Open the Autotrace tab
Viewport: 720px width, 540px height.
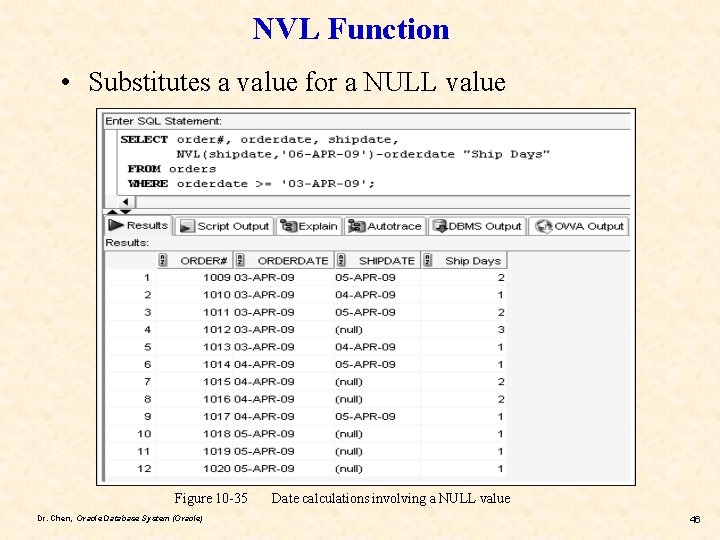(385, 226)
